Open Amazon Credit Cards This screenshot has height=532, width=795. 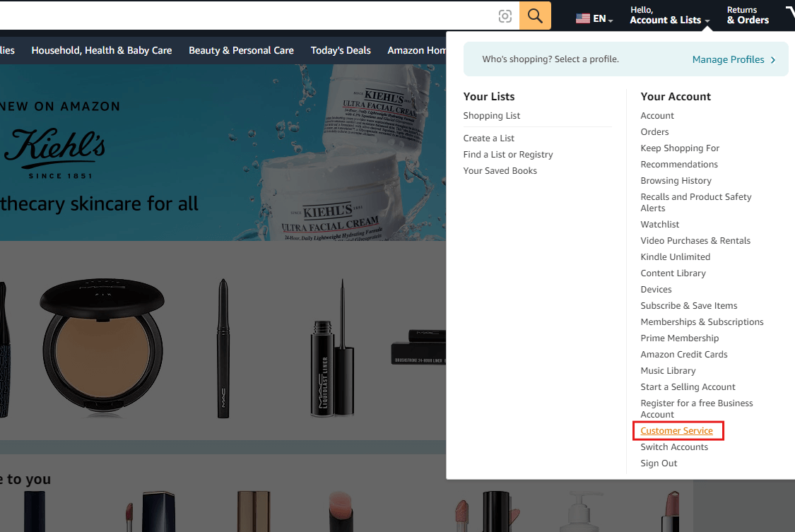[x=684, y=354]
